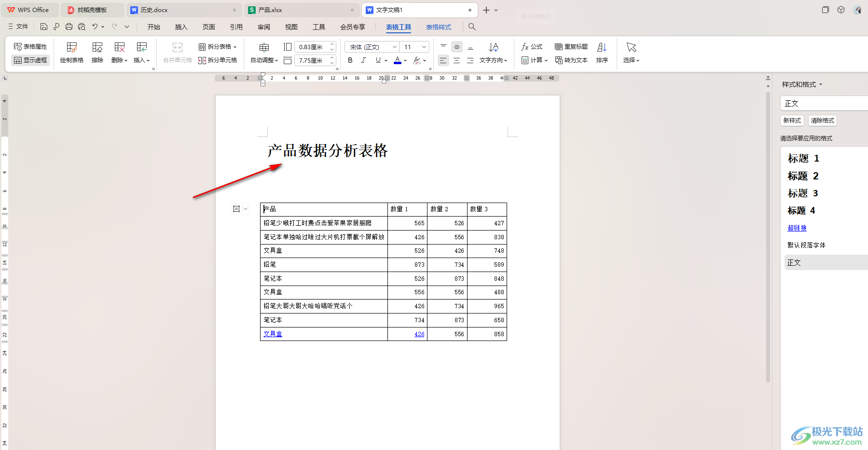Screen dimensions: 868x450
Task: Apply the highlight shading color button
Action: click(x=417, y=60)
